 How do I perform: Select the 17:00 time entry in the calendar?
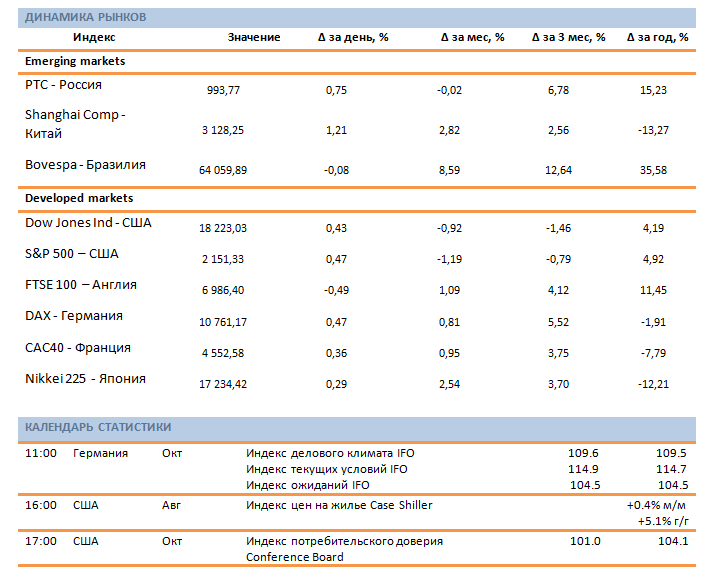point(40,542)
